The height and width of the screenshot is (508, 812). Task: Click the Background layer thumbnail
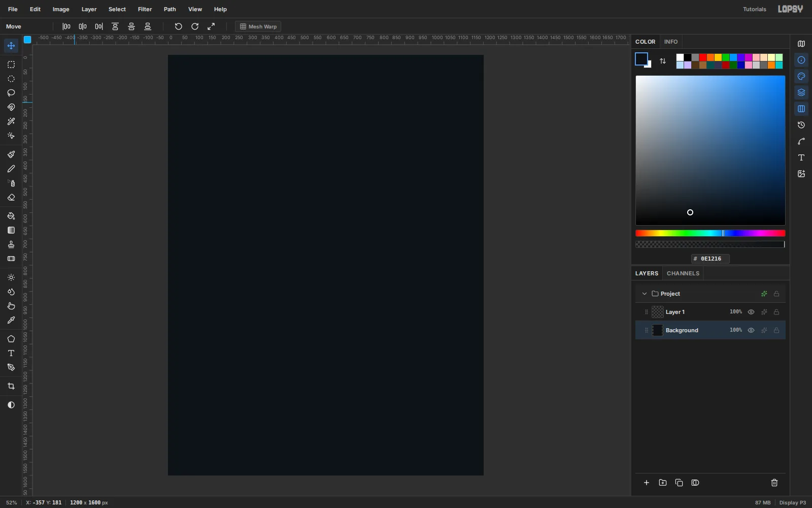[x=658, y=330]
